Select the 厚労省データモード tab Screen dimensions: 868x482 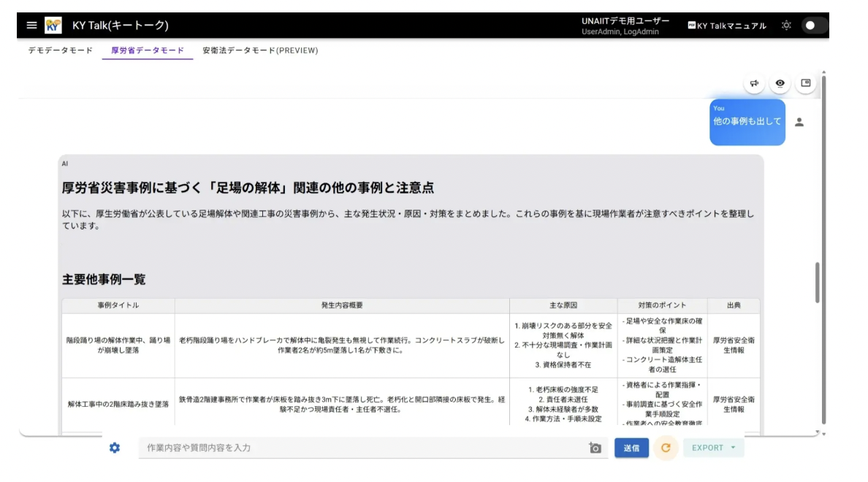coord(147,50)
